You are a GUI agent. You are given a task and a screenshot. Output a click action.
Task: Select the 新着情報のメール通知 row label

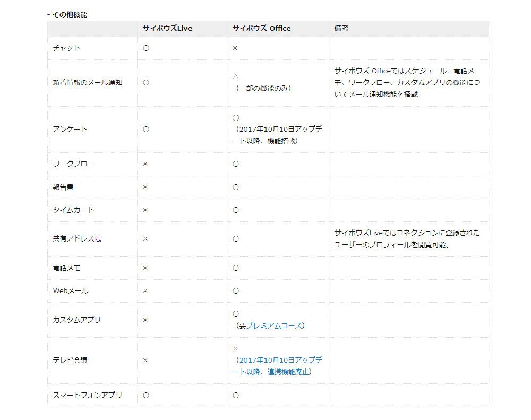click(x=88, y=83)
